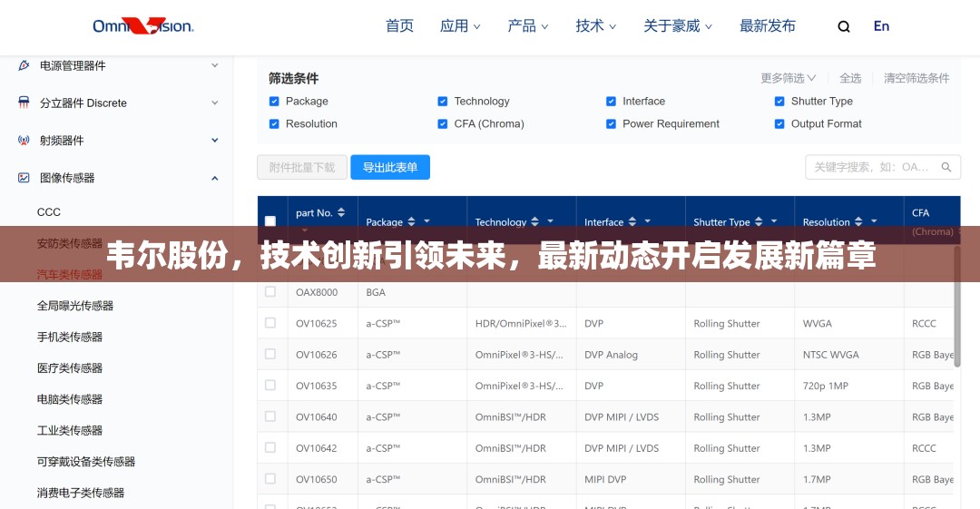Open the 产品 navigation menu
The height and width of the screenshot is (509, 980).
click(527, 25)
